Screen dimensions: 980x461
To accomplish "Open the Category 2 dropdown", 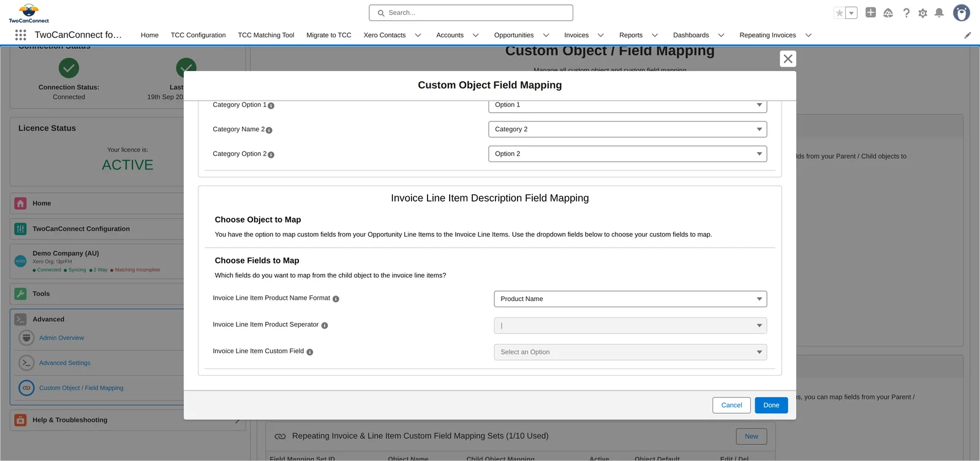I will pyautogui.click(x=627, y=129).
